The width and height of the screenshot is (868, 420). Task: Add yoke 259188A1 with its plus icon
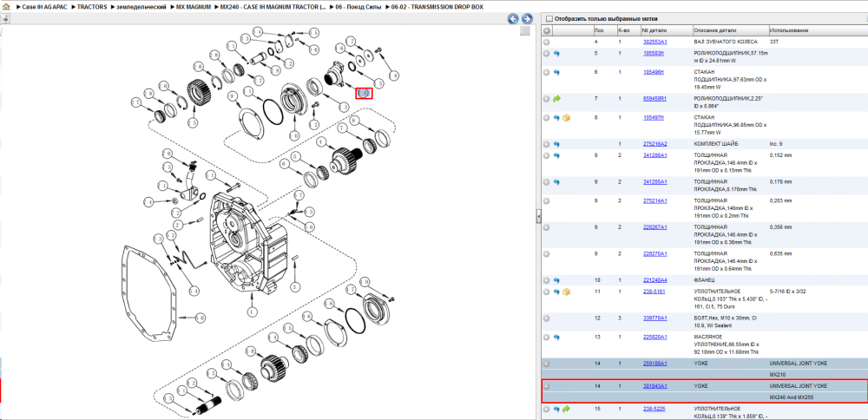tap(546, 364)
